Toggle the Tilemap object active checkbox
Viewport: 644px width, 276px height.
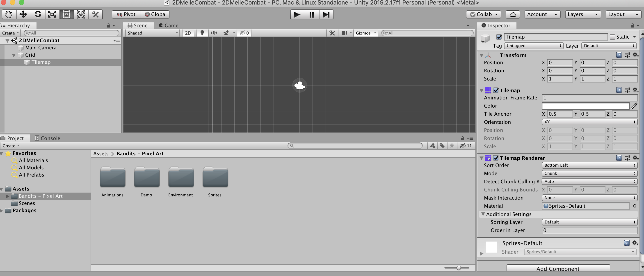[x=499, y=37]
